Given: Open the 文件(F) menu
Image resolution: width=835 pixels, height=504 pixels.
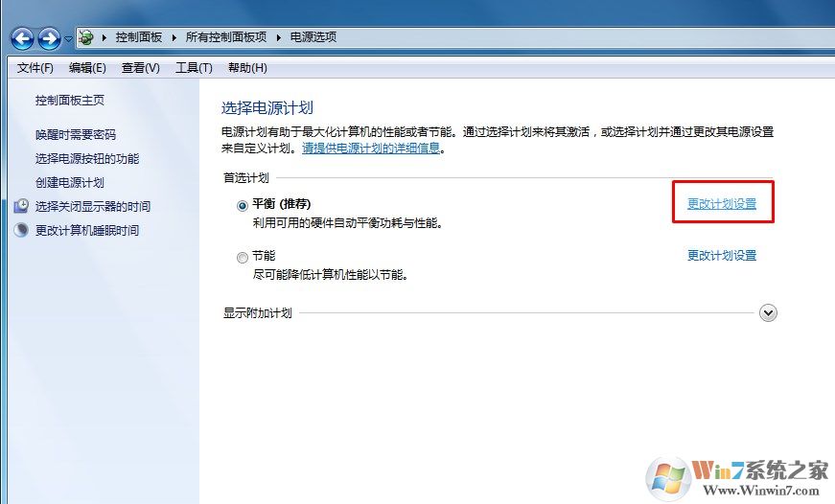Looking at the screenshot, I should coord(35,68).
